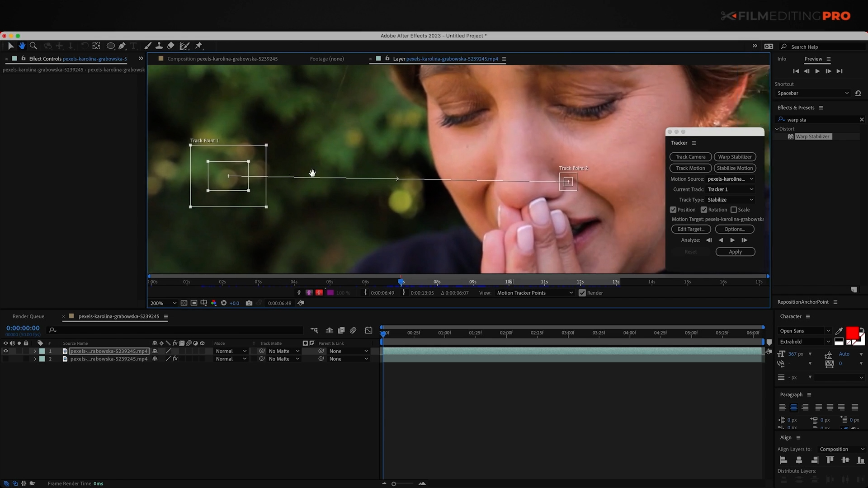Click the Warp Stabilizer button in Tracker
The image size is (868, 488).
pyautogui.click(x=735, y=156)
